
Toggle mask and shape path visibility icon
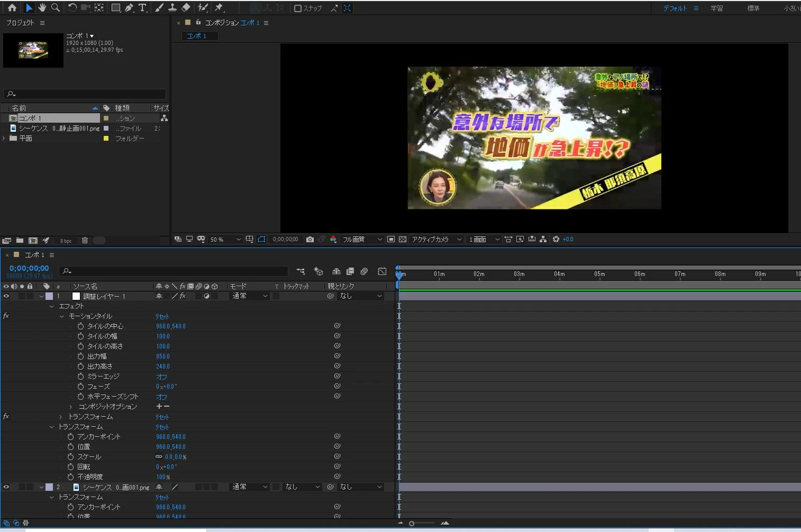pyautogui.click(x=261, y=240)
